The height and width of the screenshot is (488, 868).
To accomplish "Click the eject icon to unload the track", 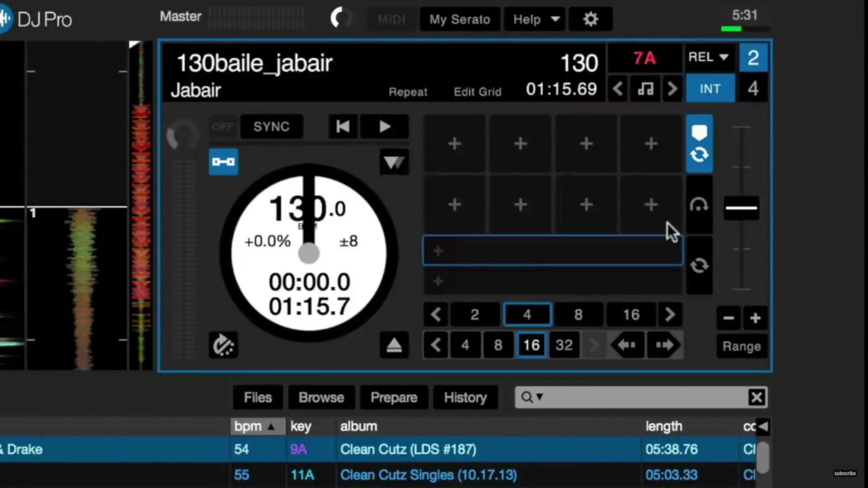I will 394,344.
